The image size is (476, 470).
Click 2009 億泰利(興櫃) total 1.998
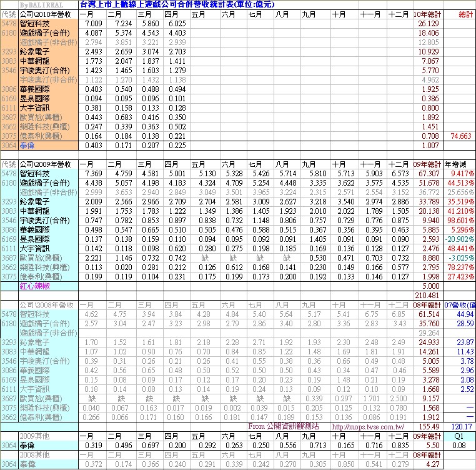[431, 277]
